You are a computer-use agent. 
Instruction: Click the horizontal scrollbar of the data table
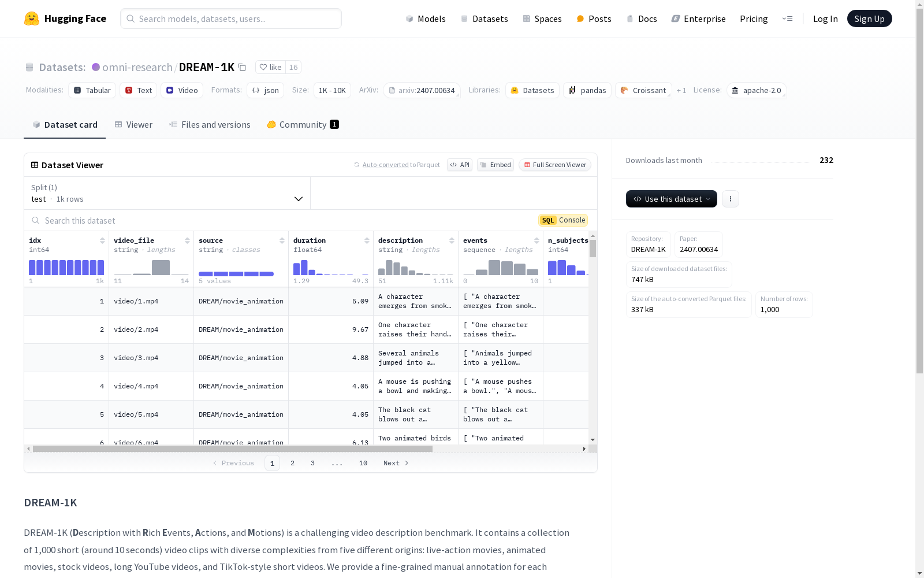(233, 449)
